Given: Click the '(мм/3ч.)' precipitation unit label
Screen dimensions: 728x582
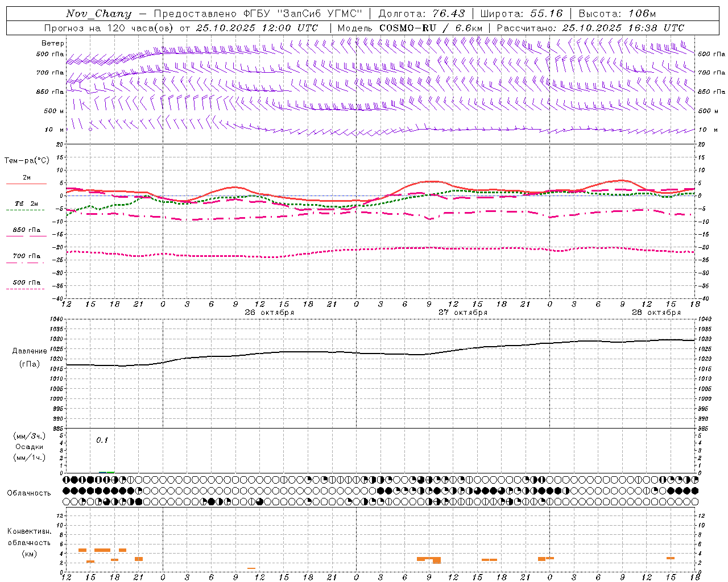Looking at the screenshot, I should [30, 436].
